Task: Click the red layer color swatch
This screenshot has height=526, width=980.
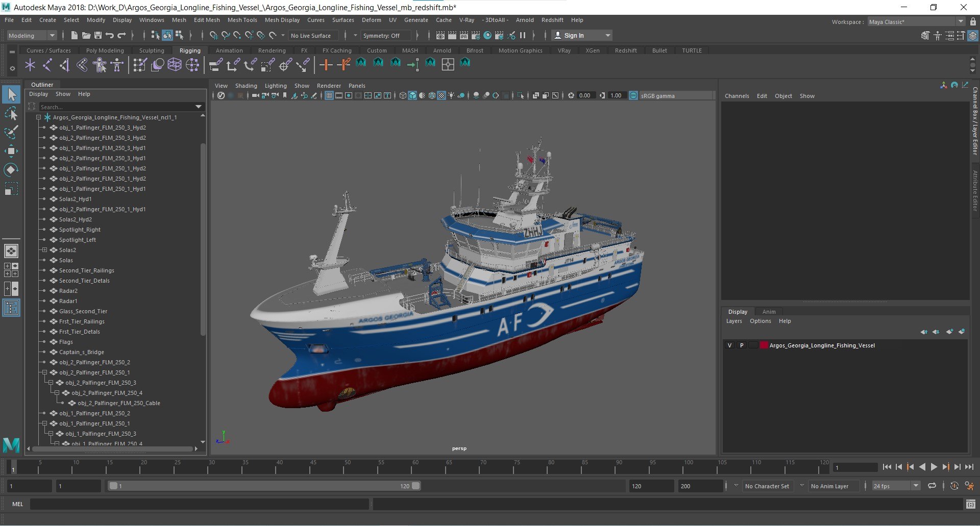Action: coord(764,345)
